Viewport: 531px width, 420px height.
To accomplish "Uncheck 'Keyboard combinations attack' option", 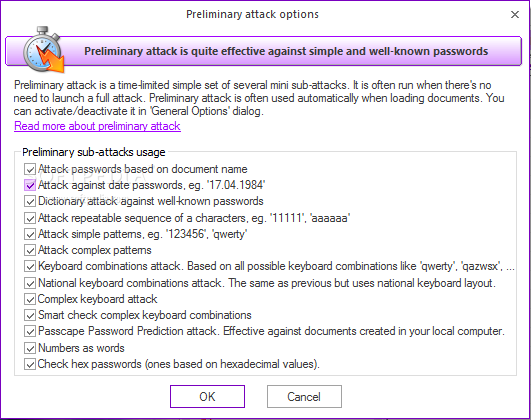I will (30, 267).
